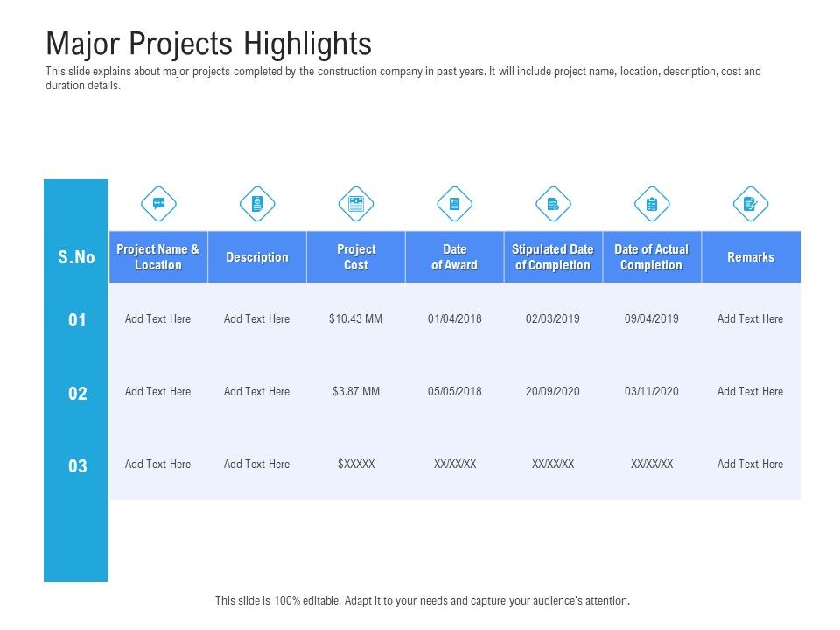
Task: Click actual completion date 03/11/2020
Action: point(651,392)
